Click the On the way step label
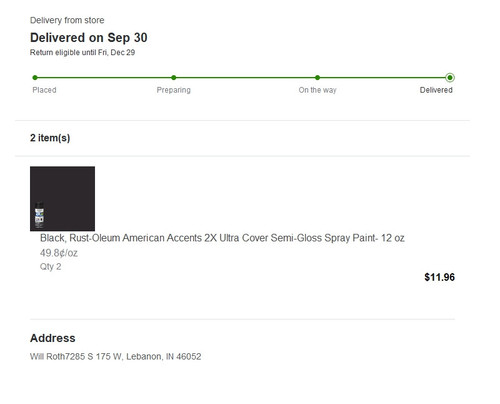 pos(318,90)
